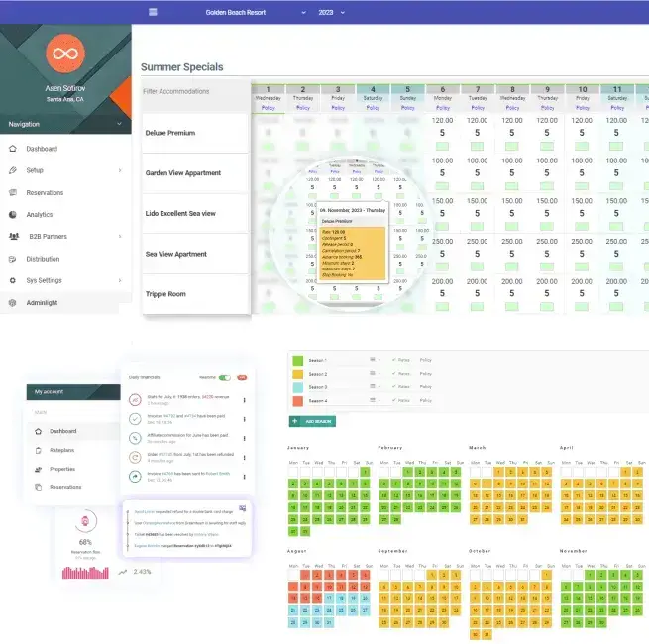
Task: Select Adminlight in the navigation menu
Action: coord(65,303)
